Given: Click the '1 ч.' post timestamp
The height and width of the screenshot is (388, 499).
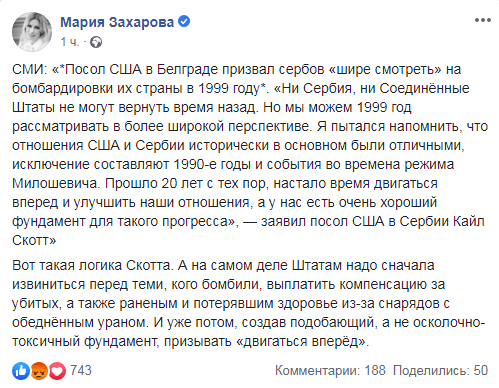Looking at the screenshot, I should click(x=69, y=42).
